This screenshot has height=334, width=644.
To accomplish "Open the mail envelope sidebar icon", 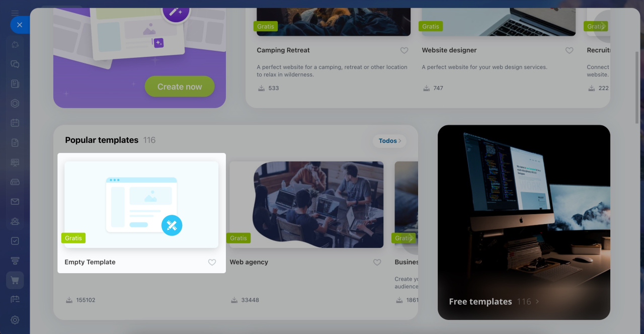I will (15, 202).
